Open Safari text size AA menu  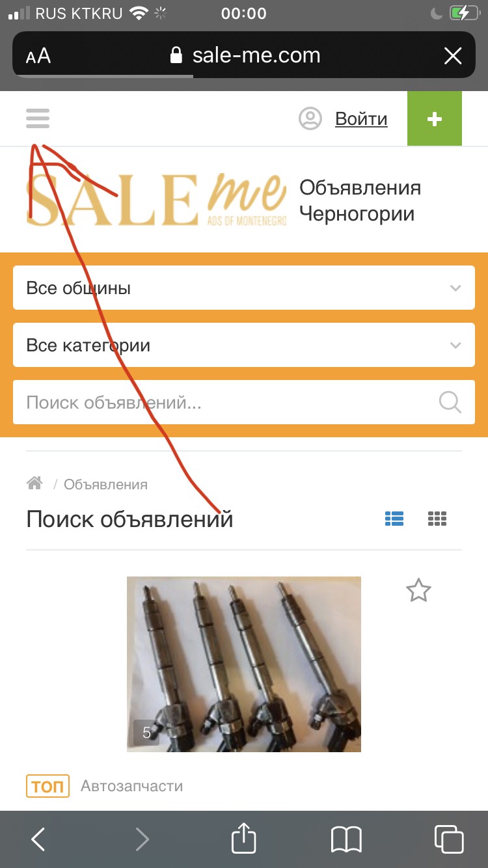coord(38,56)
